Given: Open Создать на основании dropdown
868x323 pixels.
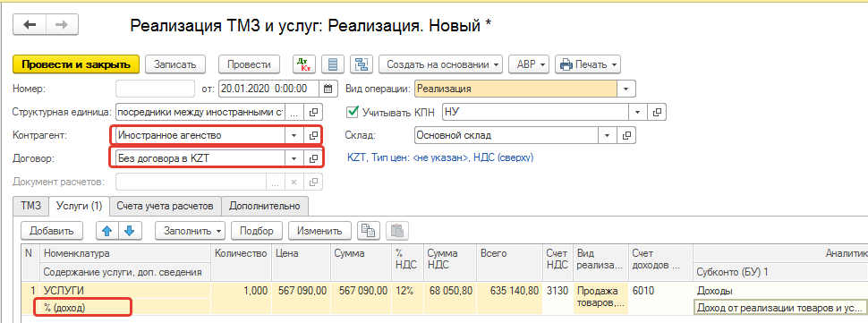Looking at the screenshot, I should tap(440, 64).
